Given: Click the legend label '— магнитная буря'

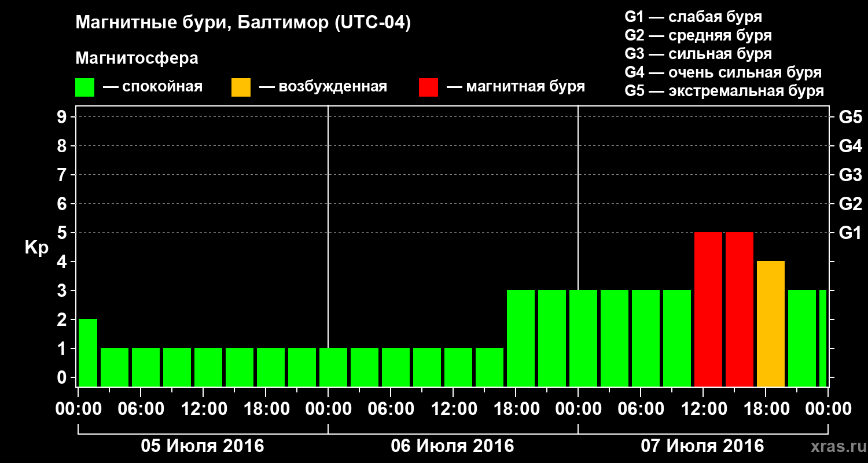Looking at the screenshot, I should [x=516, y=87].
